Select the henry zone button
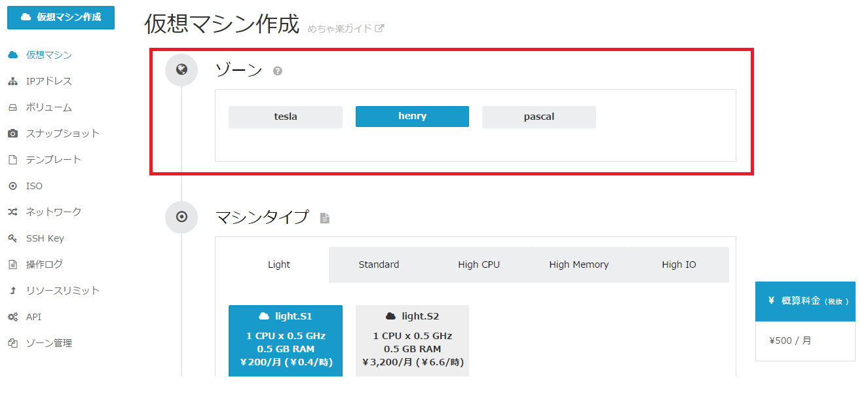This screenshot has width=868, height=402. 412,117
